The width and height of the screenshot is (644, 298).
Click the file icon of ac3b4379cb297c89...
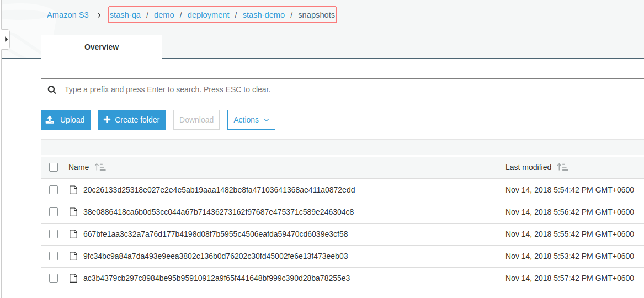point(73,278)
